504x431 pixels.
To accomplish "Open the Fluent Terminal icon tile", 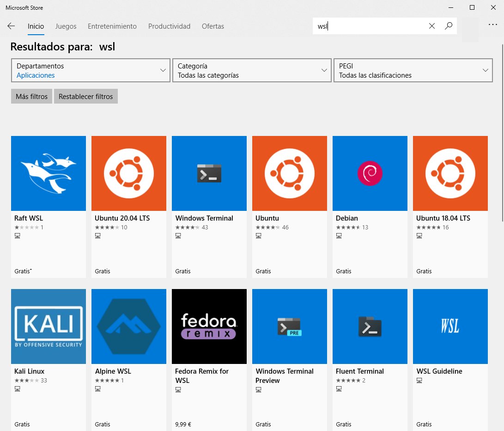I will [x=370, y=326].
